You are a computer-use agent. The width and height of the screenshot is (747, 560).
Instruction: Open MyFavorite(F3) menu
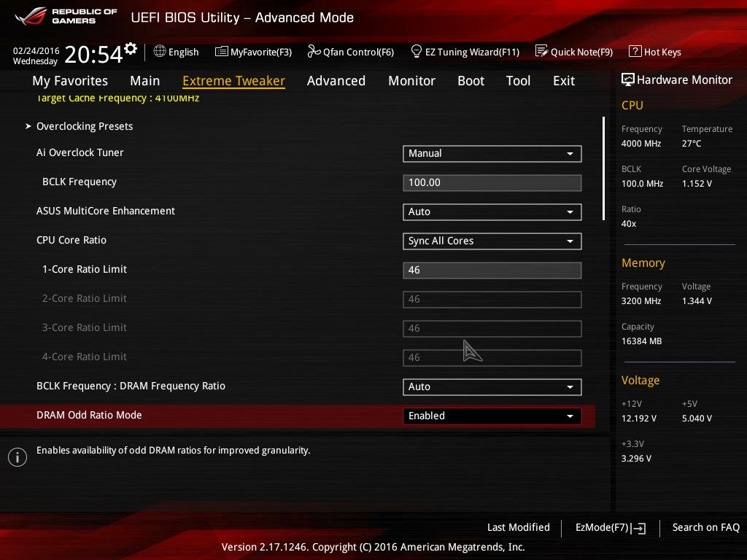coord(253,52)
